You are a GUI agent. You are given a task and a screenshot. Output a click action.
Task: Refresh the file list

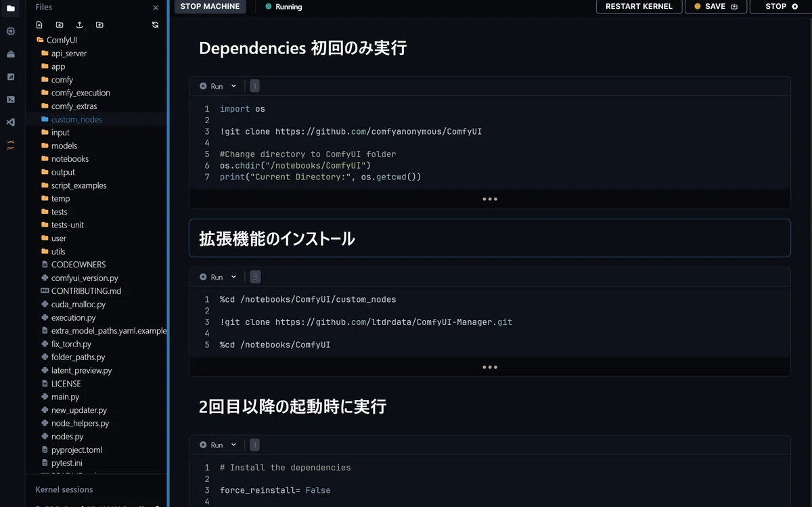155,25
